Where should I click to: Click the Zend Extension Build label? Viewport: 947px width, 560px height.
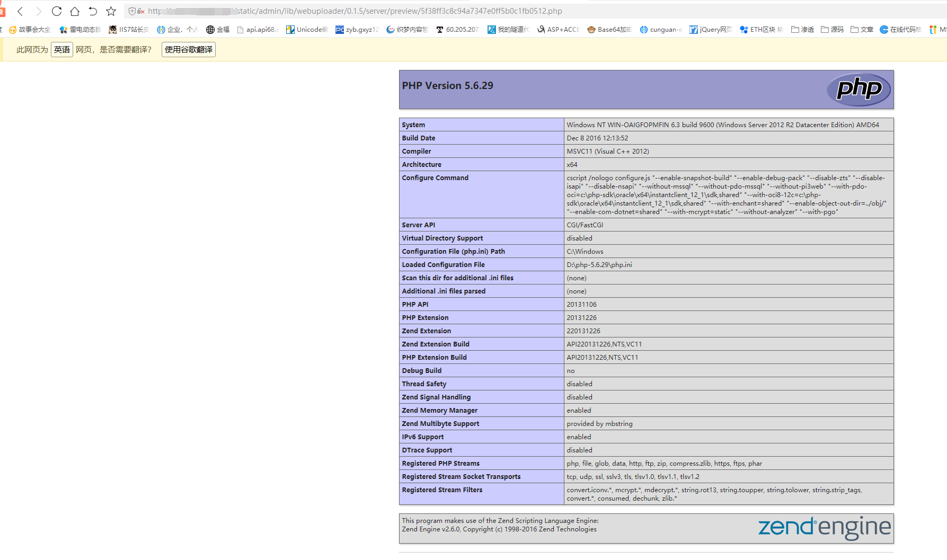tap(436, 344)
